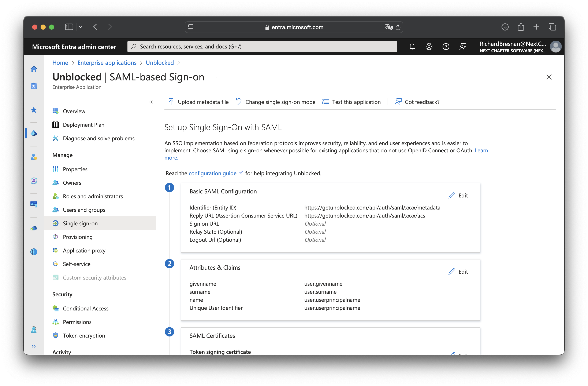
Task: Click Change single sign-on mode
Action: (x=276, y=102)
